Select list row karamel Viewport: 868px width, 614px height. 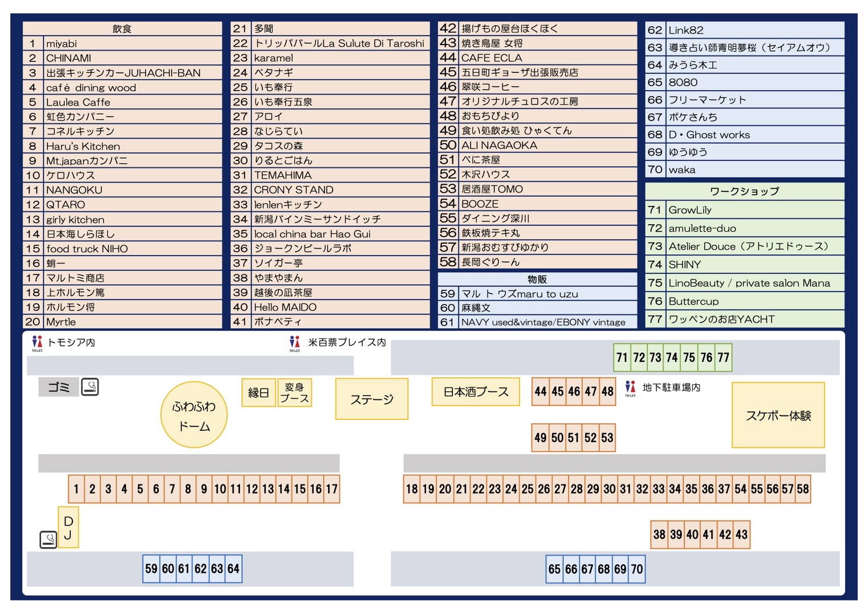pyautogui.click(x=330, y=58)
